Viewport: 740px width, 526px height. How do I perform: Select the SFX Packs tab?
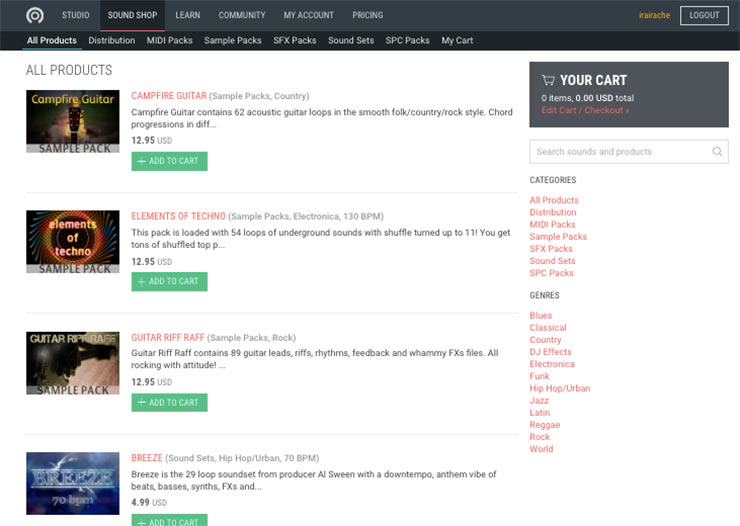pos(294,41)
